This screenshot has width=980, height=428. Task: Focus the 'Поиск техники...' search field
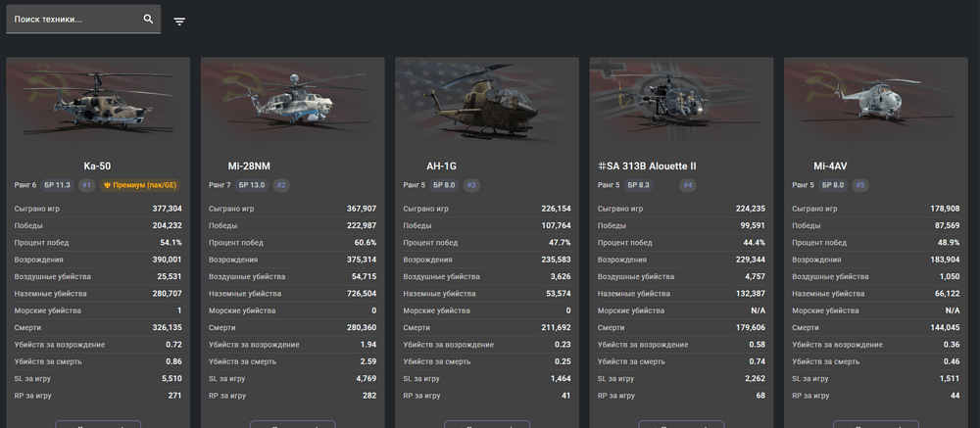point(83,20)
